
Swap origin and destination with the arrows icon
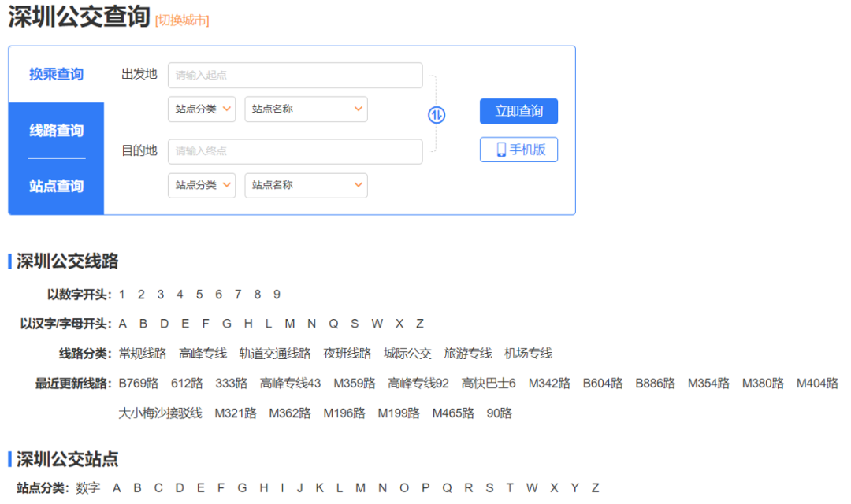(437, 115)
